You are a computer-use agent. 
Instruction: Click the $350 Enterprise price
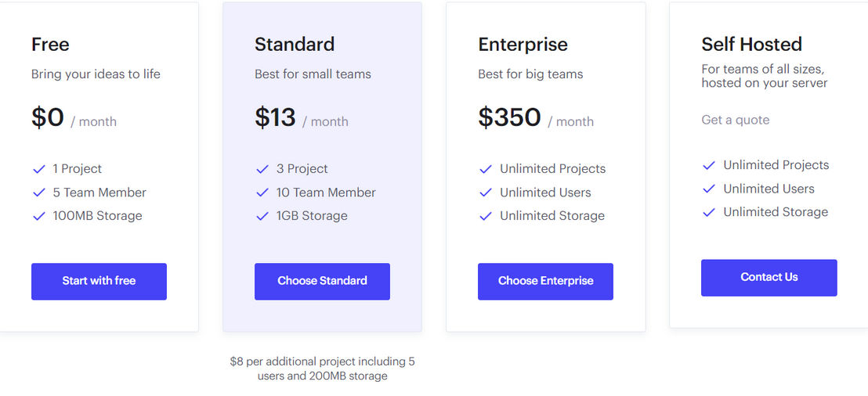coord(510,117)
